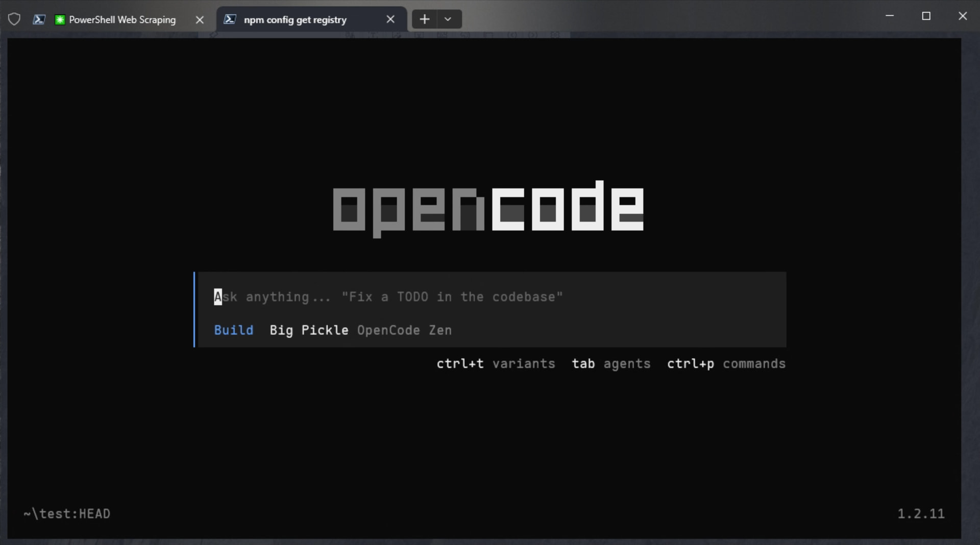Close the terminal window
The image size is (980, 545).
coord(963,16)
